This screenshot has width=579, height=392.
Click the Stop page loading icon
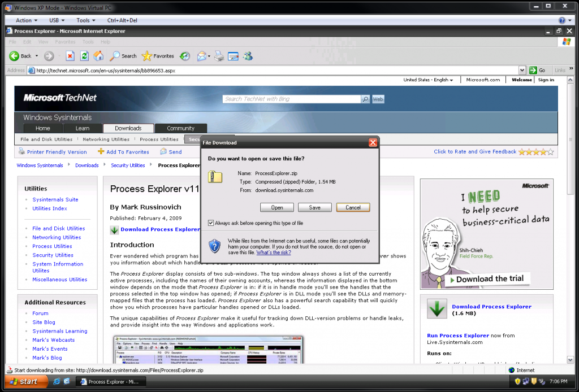click(70, 56)
